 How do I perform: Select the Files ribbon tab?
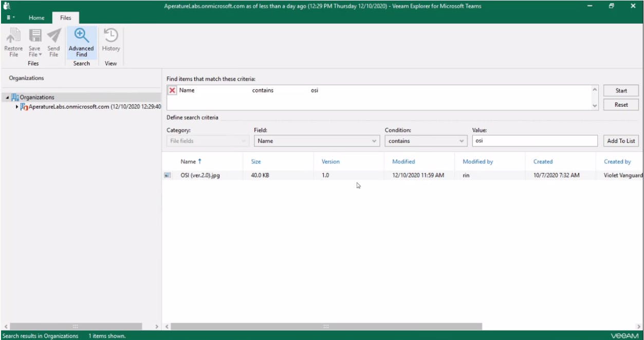pyautogui.click(x=66, y=17)
